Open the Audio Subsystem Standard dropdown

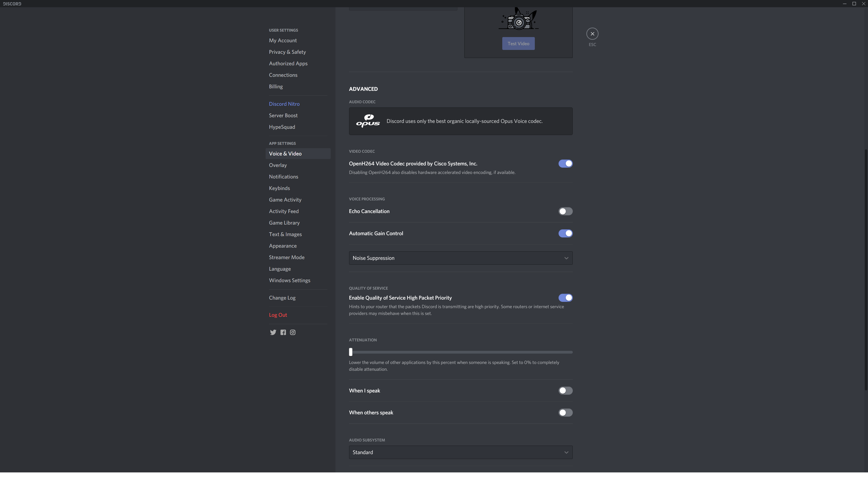(460, 452)
